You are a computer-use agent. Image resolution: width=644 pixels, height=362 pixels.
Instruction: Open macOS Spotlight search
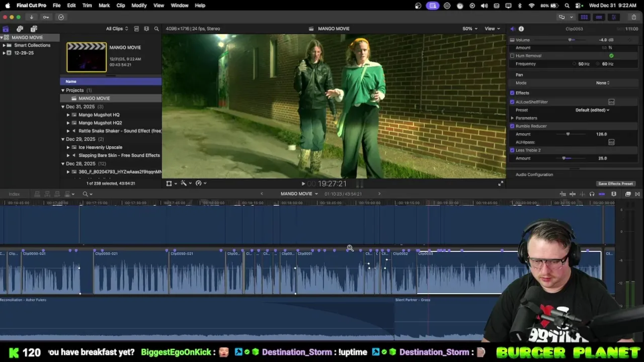tap(567, 6)
